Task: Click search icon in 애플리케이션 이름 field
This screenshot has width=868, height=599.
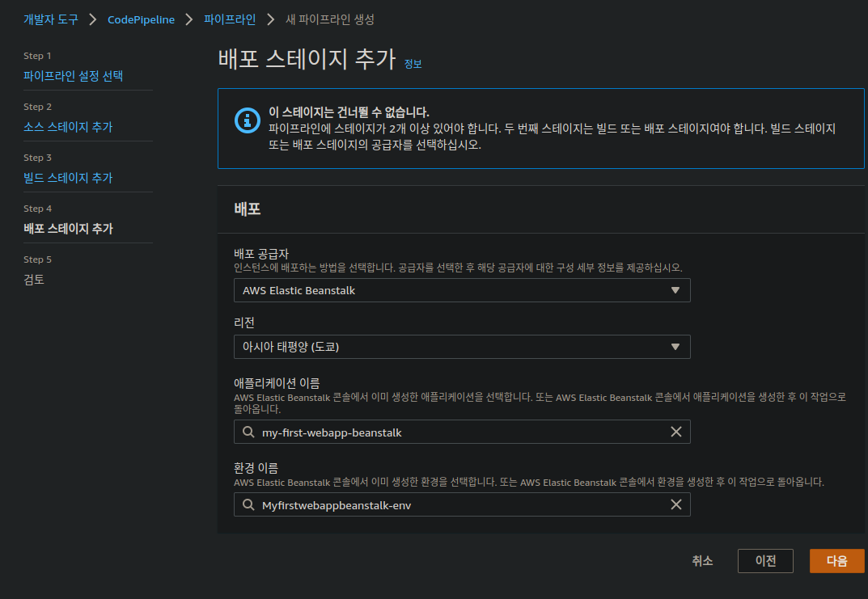Action: [248, 432]
